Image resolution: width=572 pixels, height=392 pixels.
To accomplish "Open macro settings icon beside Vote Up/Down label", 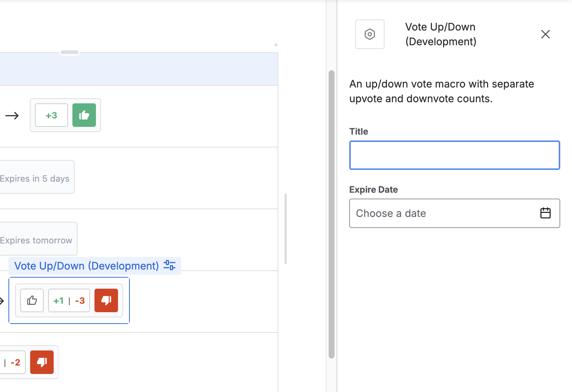I will 169,266.
